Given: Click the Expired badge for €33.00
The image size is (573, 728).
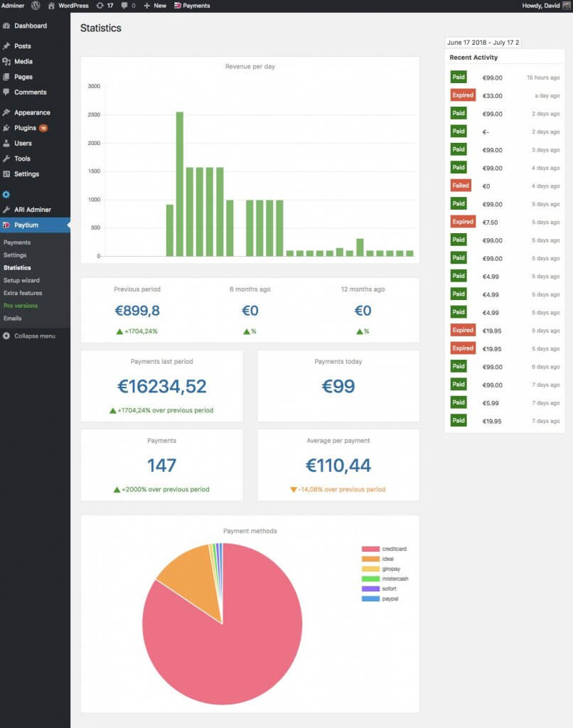Looking at the screenshot, I should coord(463,95).
